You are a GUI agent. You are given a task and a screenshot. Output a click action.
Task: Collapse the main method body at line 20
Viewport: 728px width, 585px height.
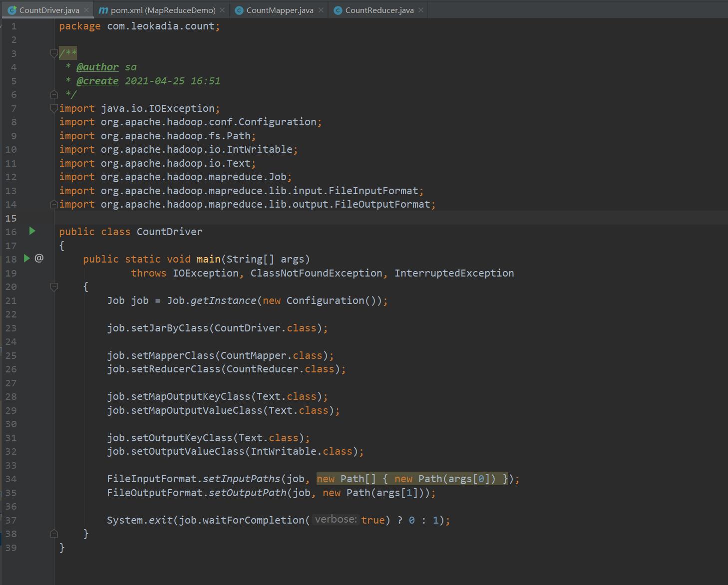(54, 287)
